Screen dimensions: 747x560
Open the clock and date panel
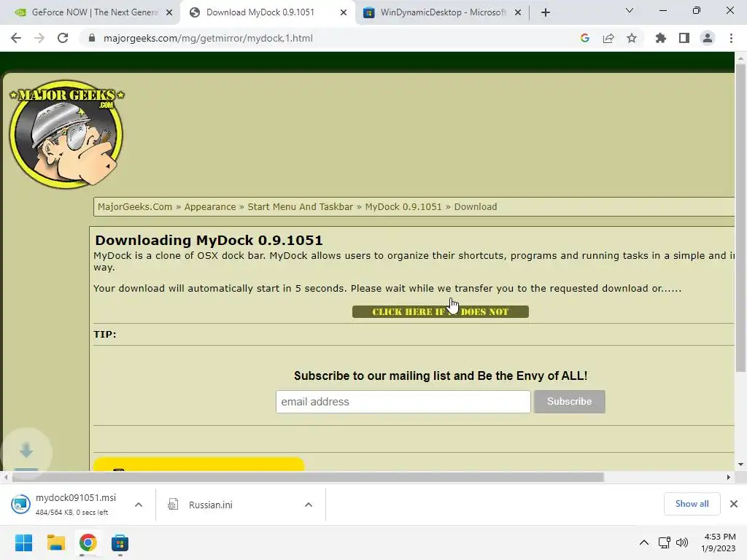click(719, 542)
